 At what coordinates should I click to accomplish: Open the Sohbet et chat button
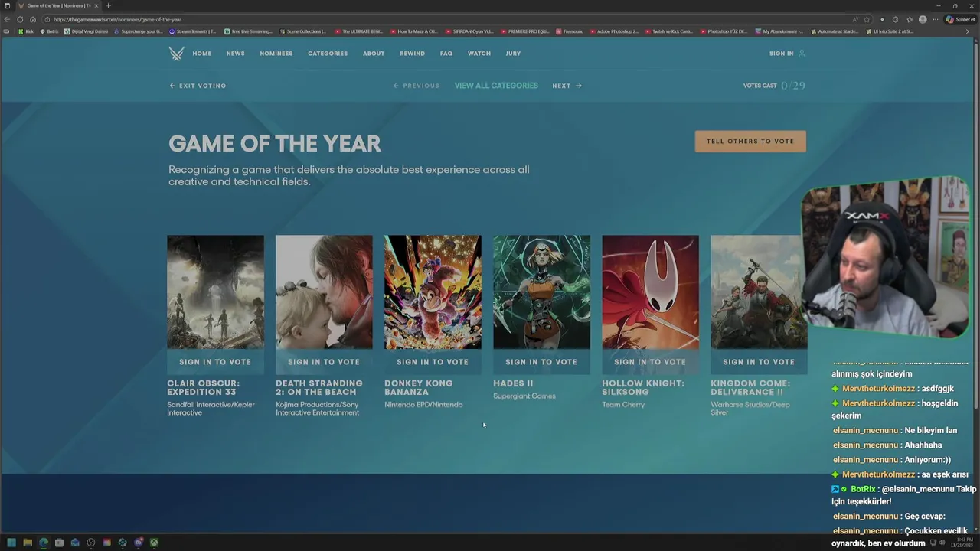(961, 19)
